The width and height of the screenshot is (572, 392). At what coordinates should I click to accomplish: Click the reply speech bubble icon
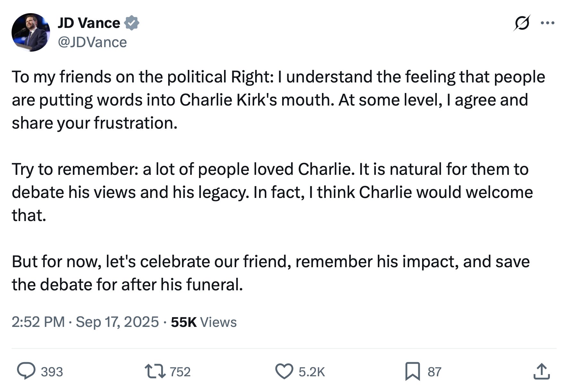pos(26,371)
